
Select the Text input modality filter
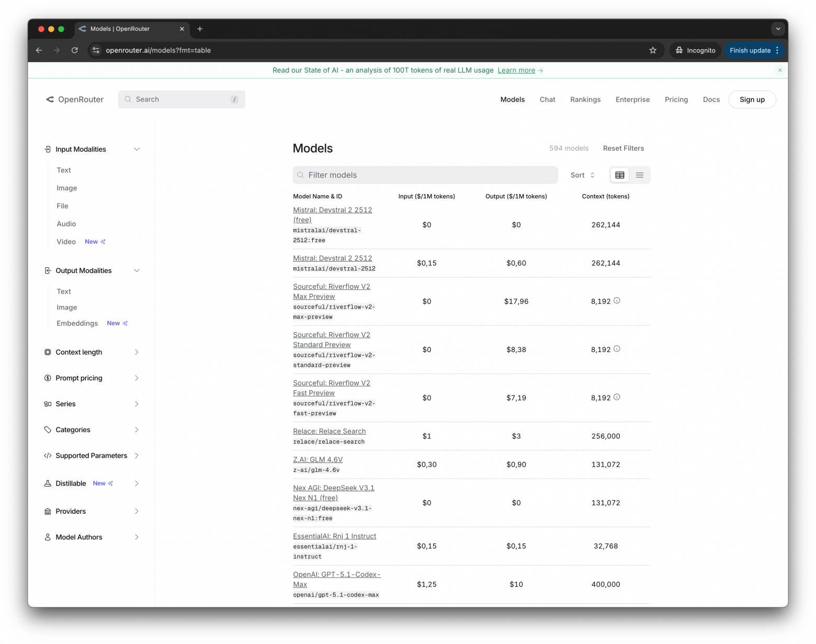(63, 170)
